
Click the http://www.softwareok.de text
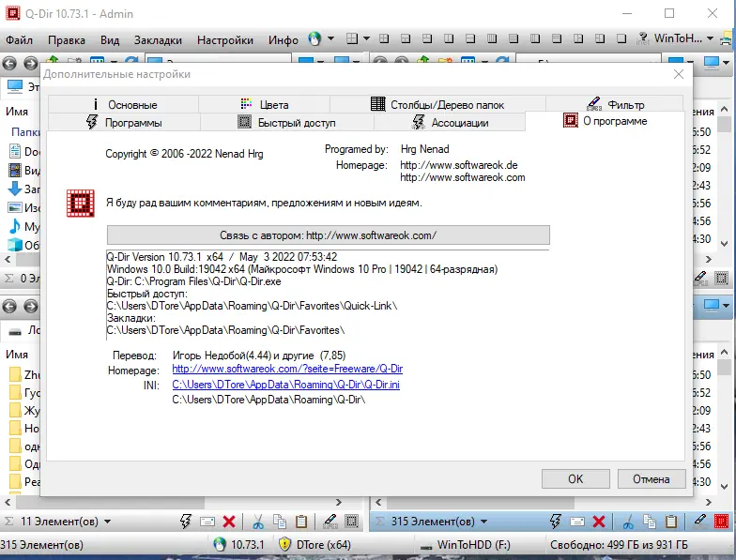pyautogui.click(x=458, y=165)
